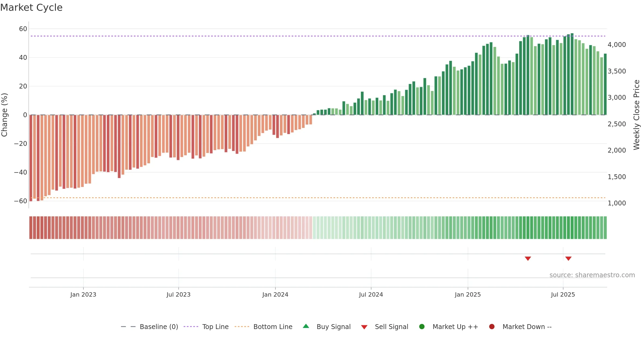
Task: Click the Jan 2023 axis label
Action: tap(83, 294)
